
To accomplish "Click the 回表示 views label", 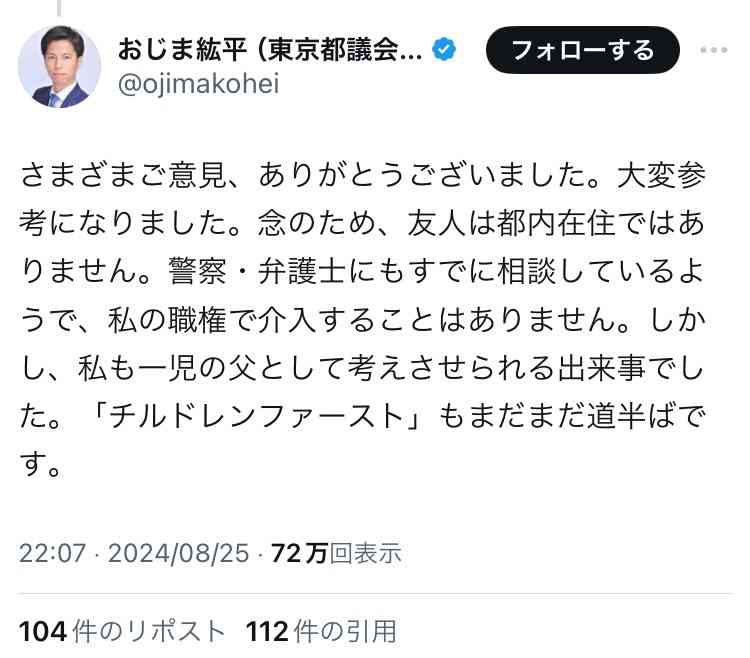I will (x=366, y=553).
